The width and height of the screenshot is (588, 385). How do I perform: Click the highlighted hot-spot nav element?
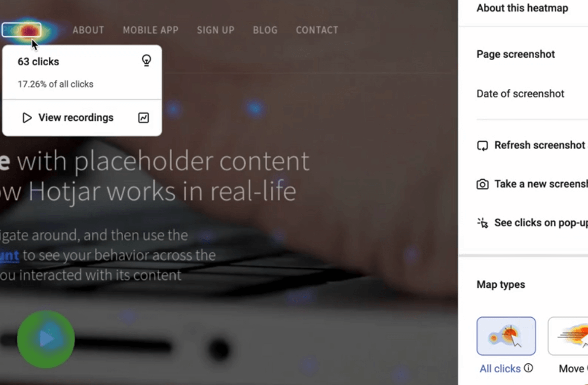(x=21, y=30)
